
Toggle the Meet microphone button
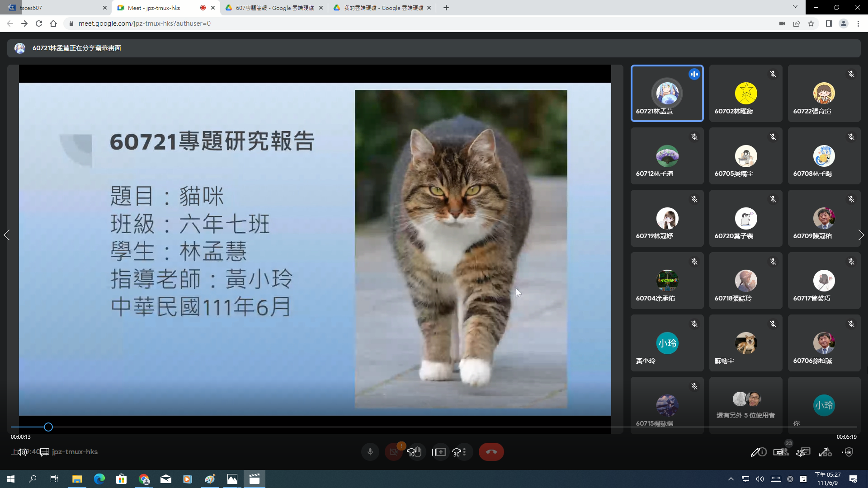tap(370, 452)
